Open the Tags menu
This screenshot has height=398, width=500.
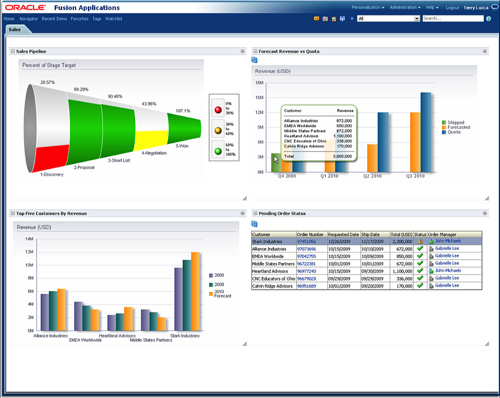tap(97, 19)
